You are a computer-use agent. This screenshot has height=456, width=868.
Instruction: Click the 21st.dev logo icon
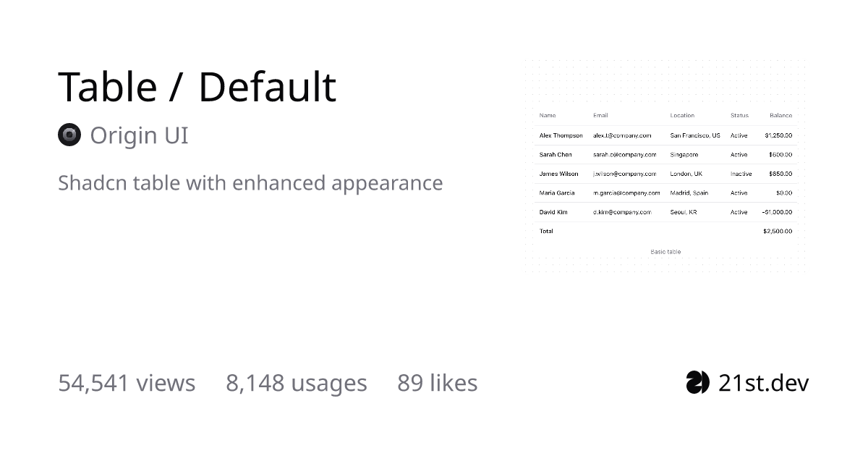pyautogui.click(x=698, y=382)
